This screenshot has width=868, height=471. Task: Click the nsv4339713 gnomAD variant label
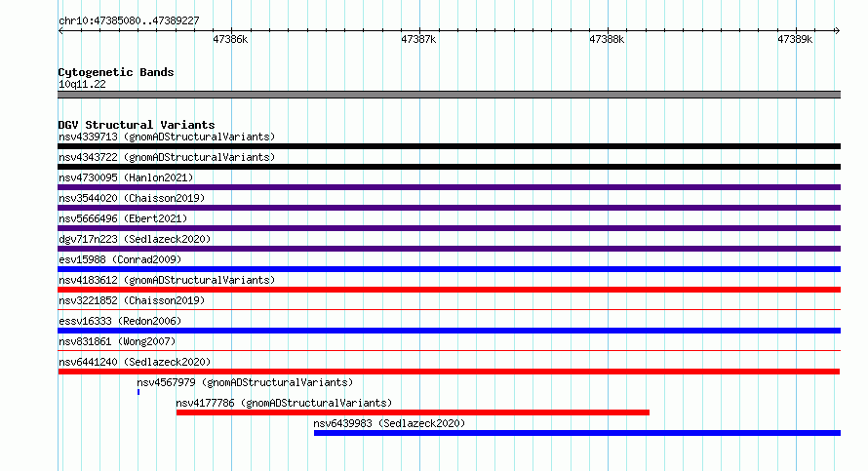[x=167, y=137]
